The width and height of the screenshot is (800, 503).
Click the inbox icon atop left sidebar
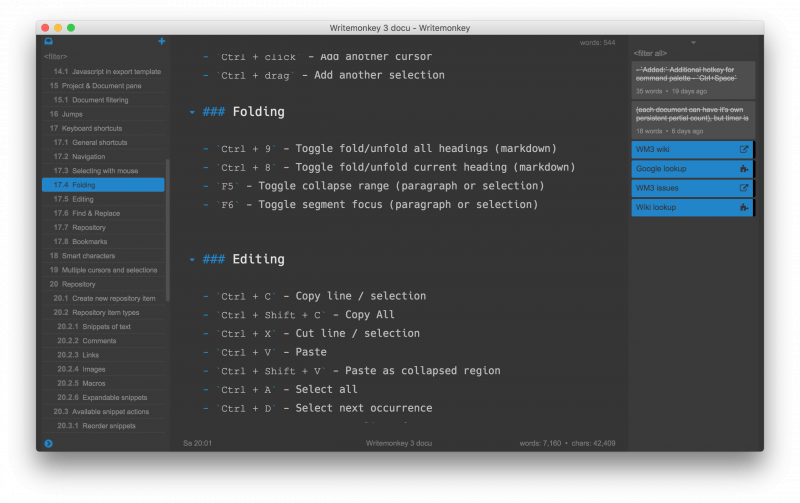[x=48, y=41]
